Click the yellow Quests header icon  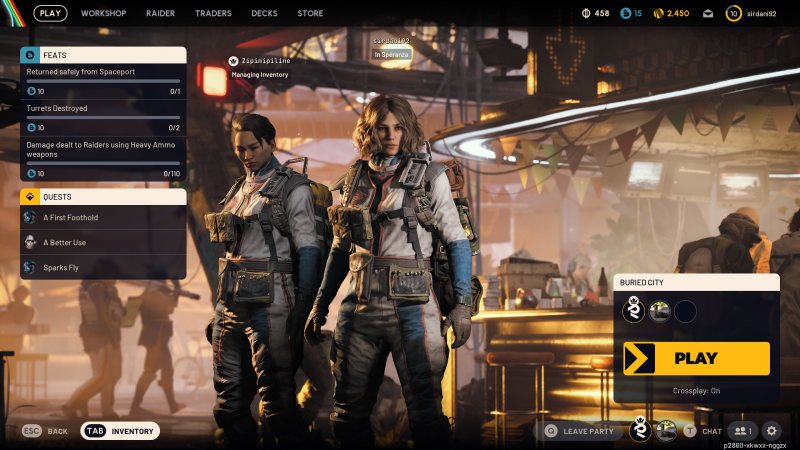[30, 197]
